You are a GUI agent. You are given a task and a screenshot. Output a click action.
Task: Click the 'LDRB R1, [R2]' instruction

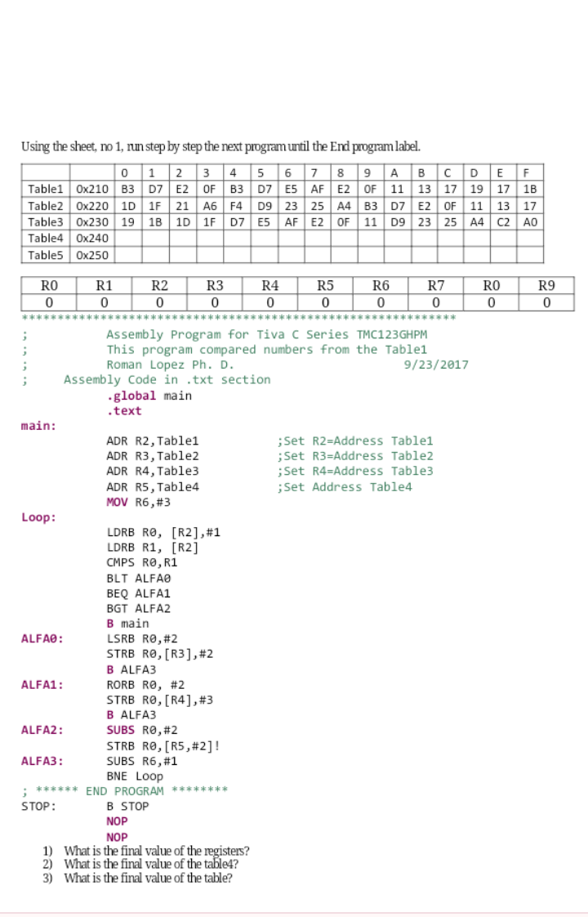[153, 548]
